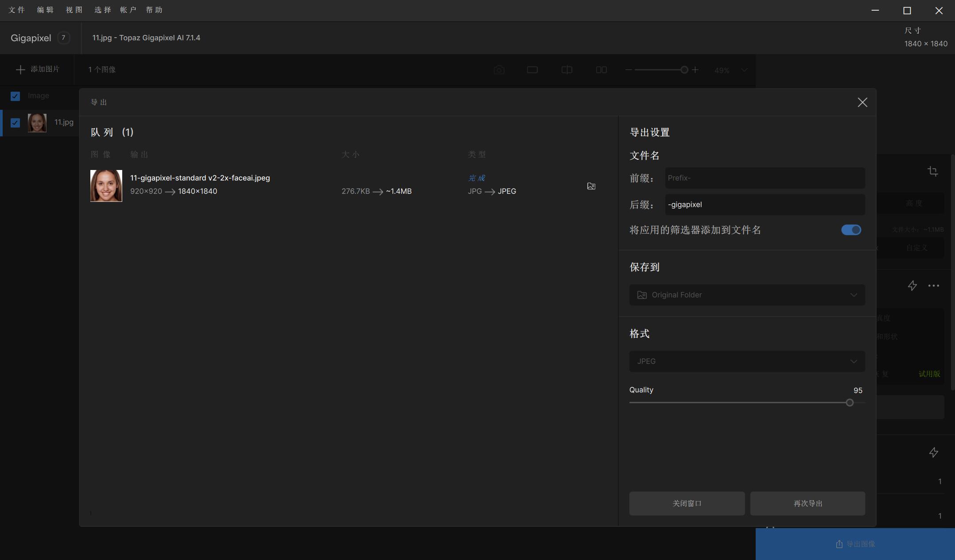Click the Gigapixel 7 version badge
The height and width of the screenshot is (560, 955).
(63, 38)
